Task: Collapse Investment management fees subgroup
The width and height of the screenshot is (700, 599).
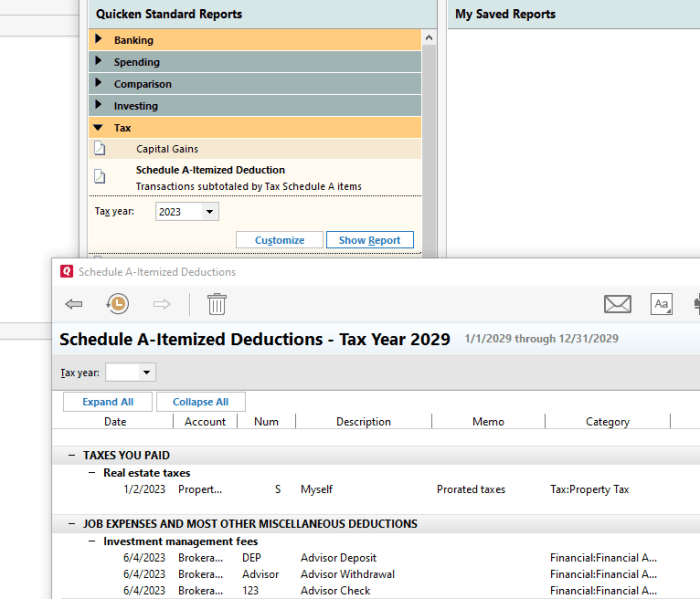Action: (92, 541)
